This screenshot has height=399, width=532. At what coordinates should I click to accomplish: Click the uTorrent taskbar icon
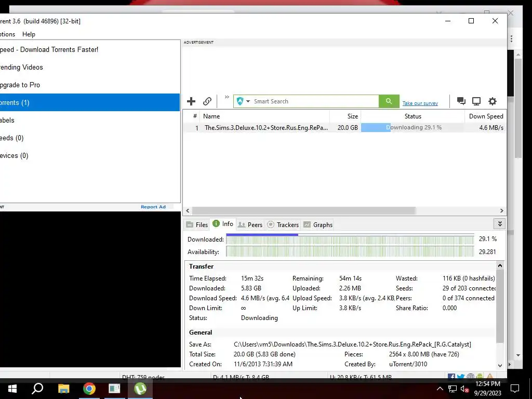click(140, 389)
